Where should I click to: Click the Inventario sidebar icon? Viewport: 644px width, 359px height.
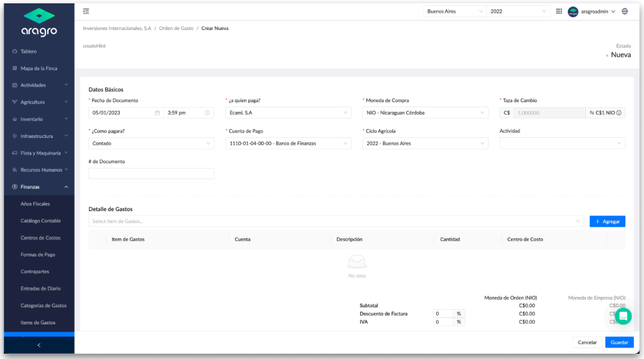[x=15, y=119]
